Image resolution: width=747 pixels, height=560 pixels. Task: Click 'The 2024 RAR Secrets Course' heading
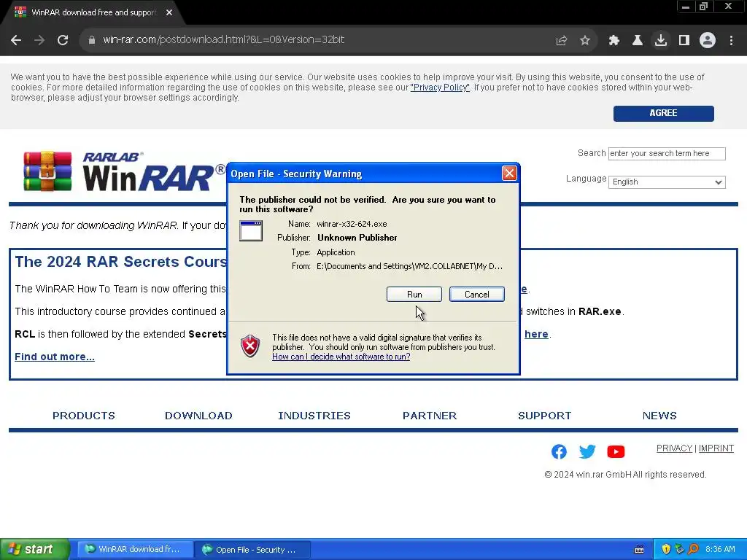tap(120, 262)
